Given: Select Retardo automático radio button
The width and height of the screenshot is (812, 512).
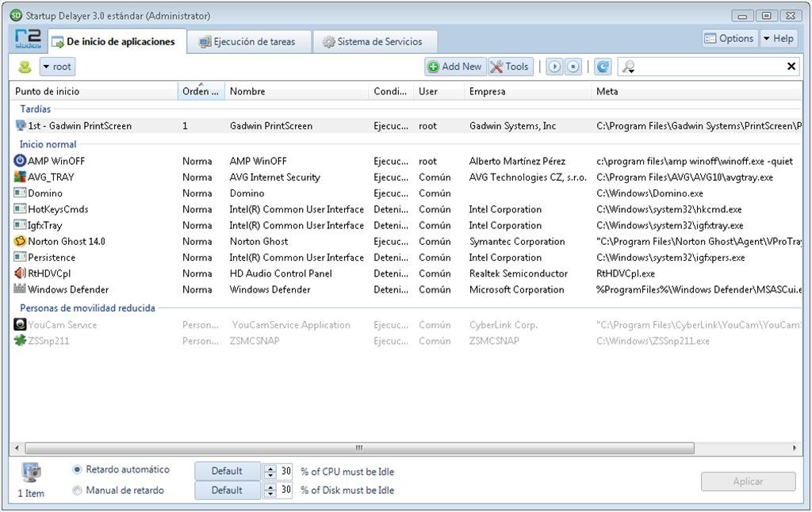Looking at the screenshot, I should (77, 469).
